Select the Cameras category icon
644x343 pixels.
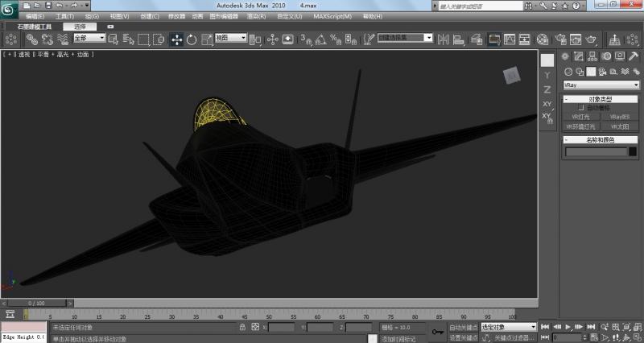[x=602, y=71]
